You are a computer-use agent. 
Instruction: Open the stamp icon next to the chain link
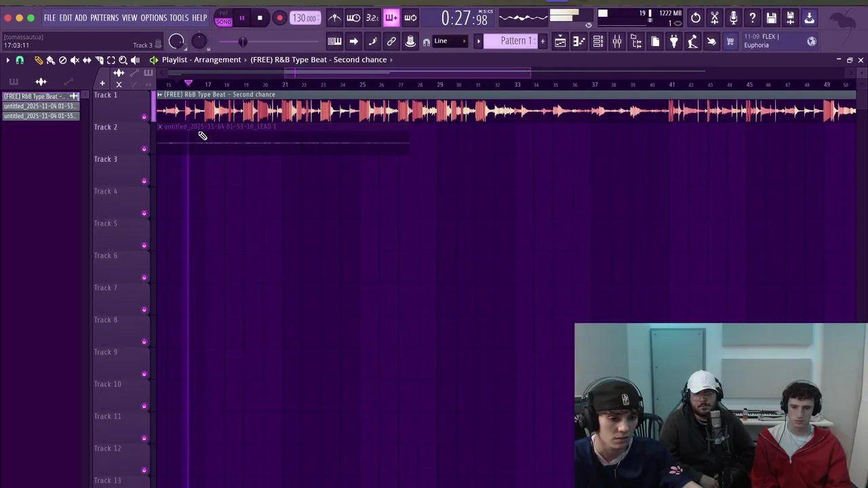pyautogui.click(x=410, y=42)
